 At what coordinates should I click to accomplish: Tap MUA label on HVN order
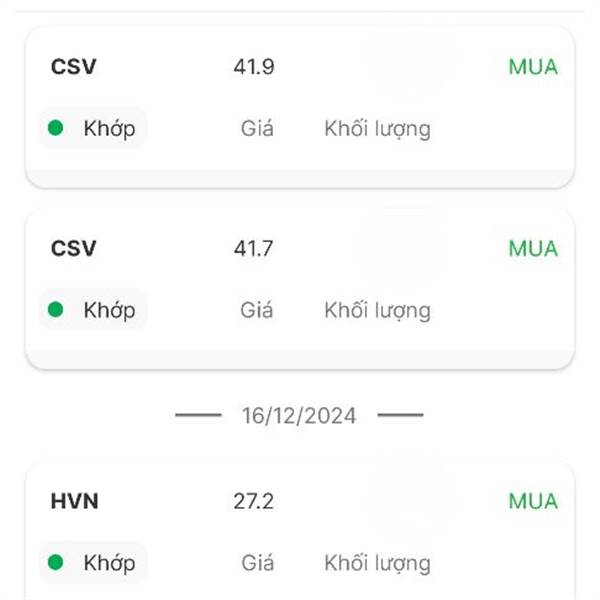(x=533, y=501)
